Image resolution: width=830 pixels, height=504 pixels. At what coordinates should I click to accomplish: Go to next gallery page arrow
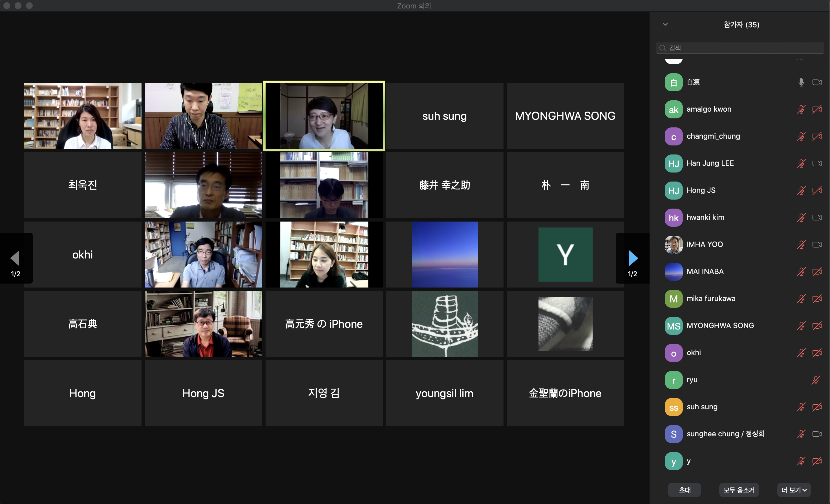pos(633,258)
